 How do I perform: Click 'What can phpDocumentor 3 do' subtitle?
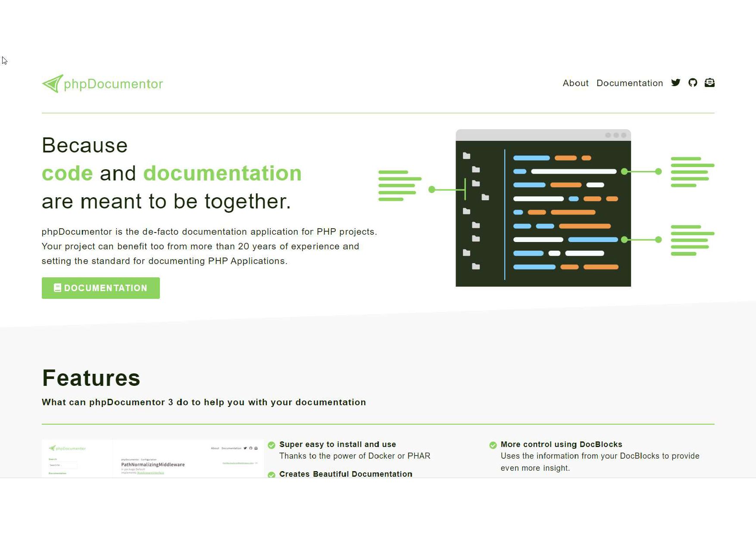[x=204, y=402]
